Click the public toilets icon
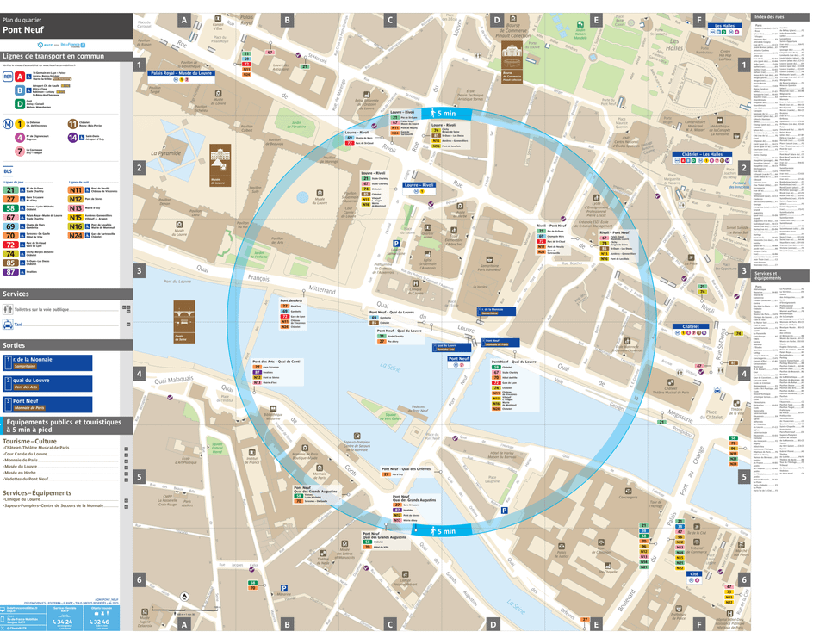 [8, 308]
